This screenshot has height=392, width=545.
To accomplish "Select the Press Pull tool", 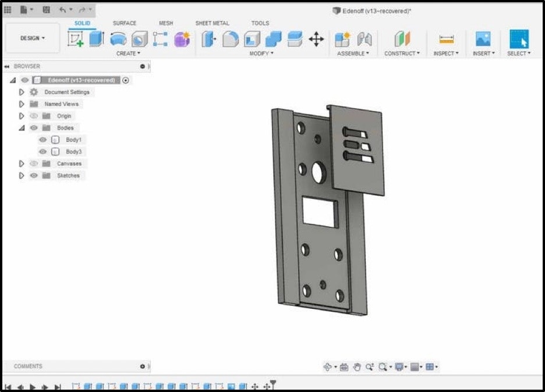I will pos(208,39).
